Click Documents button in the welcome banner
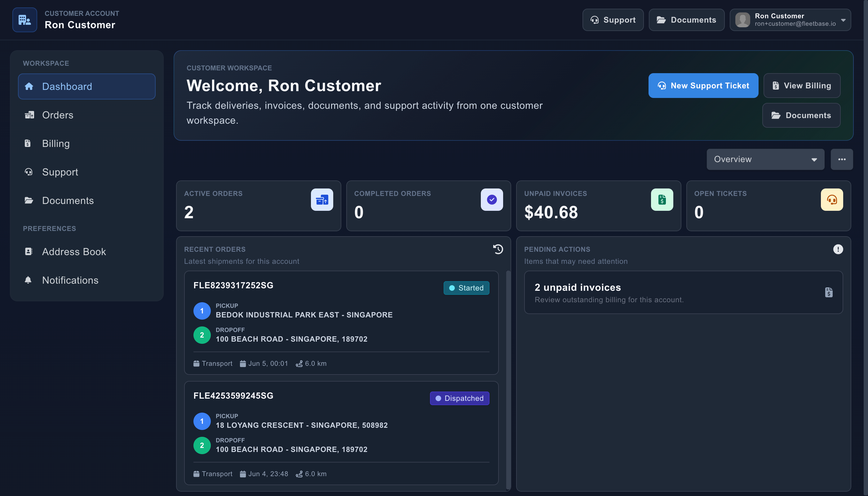Image resolution: width=868 pixels, height=496 pixels. click(801, 116)
